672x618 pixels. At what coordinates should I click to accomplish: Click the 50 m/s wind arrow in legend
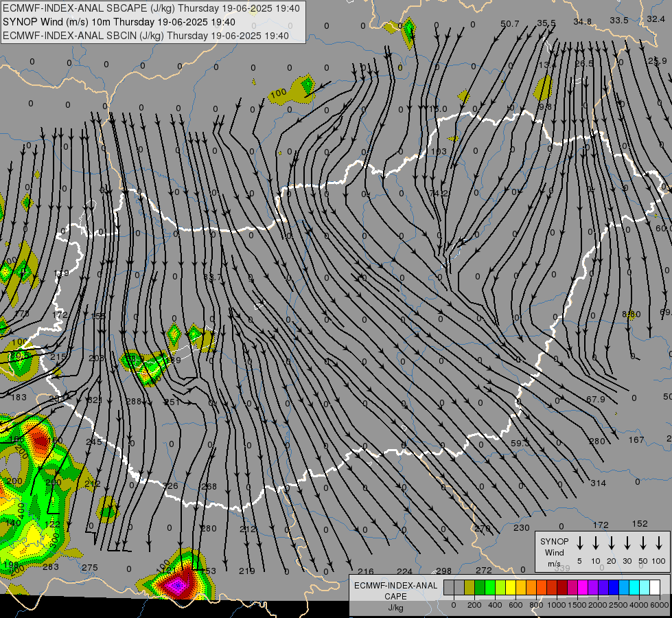643,543
